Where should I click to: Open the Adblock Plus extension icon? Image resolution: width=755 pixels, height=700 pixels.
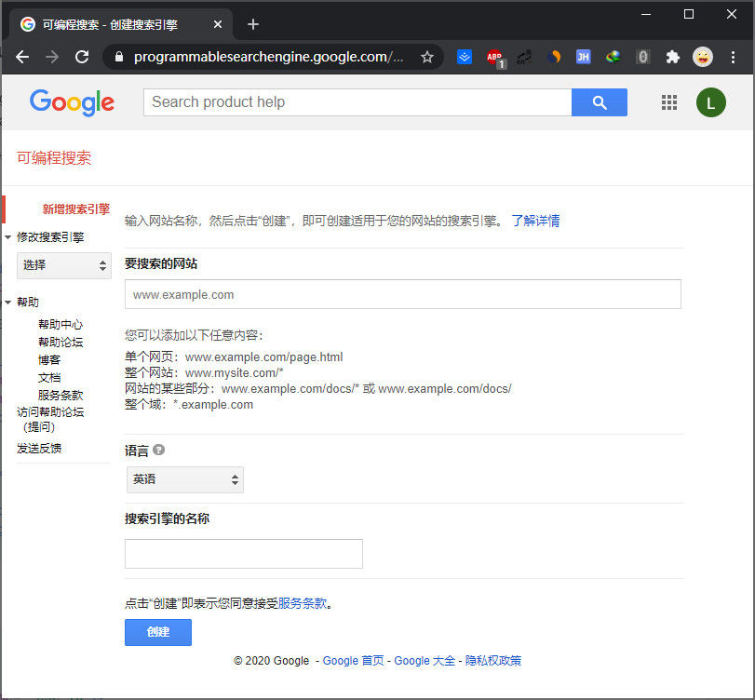tap(494, 57)
